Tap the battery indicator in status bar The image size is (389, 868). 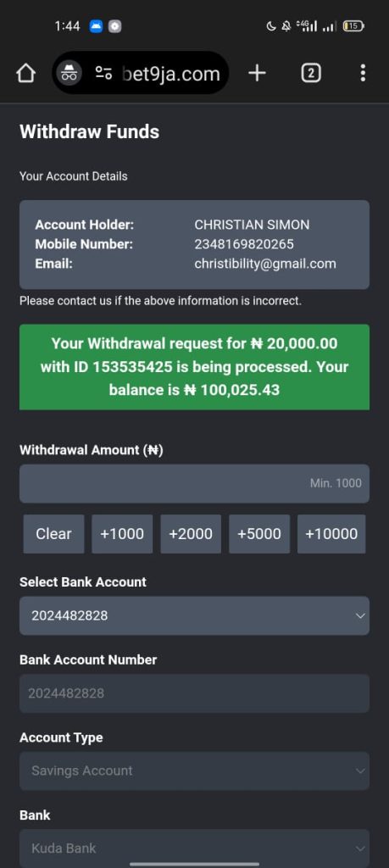(x=353, y=26)
